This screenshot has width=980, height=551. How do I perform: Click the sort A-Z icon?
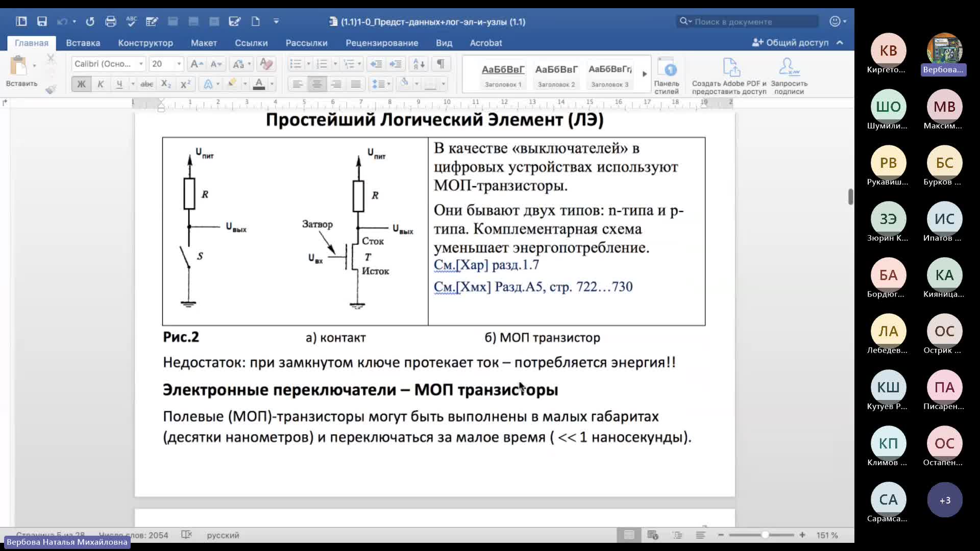pos(419,64)
